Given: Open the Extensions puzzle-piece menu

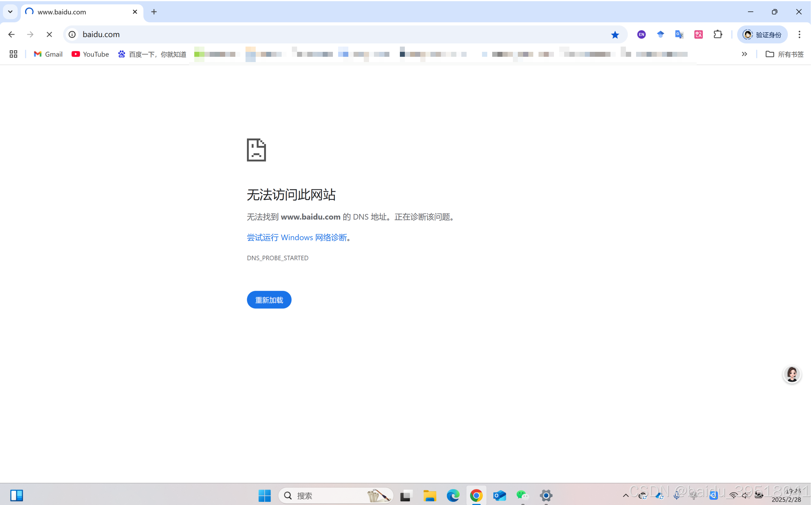Looking at the screenshot, I should tap(717, 34).
